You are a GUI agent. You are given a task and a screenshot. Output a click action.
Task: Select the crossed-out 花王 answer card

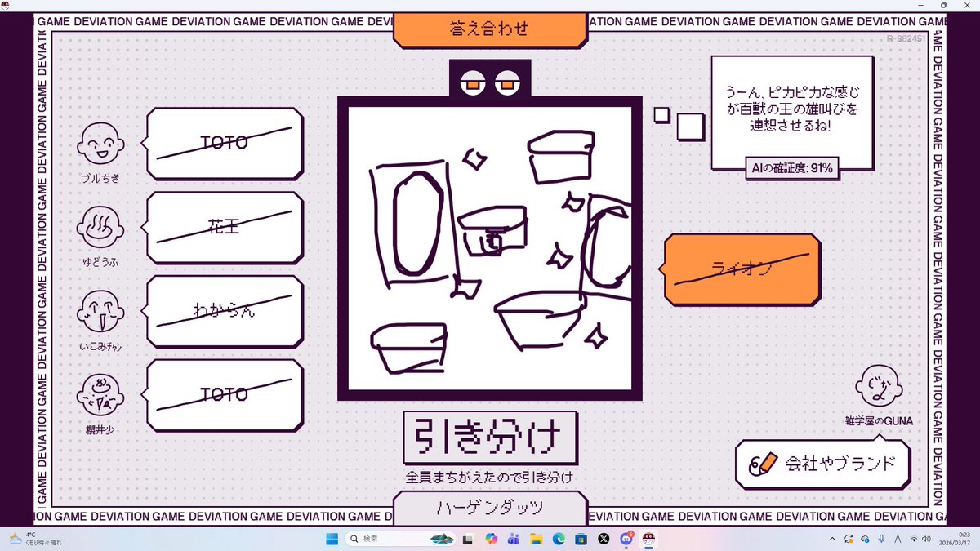(x=225, y=228)
